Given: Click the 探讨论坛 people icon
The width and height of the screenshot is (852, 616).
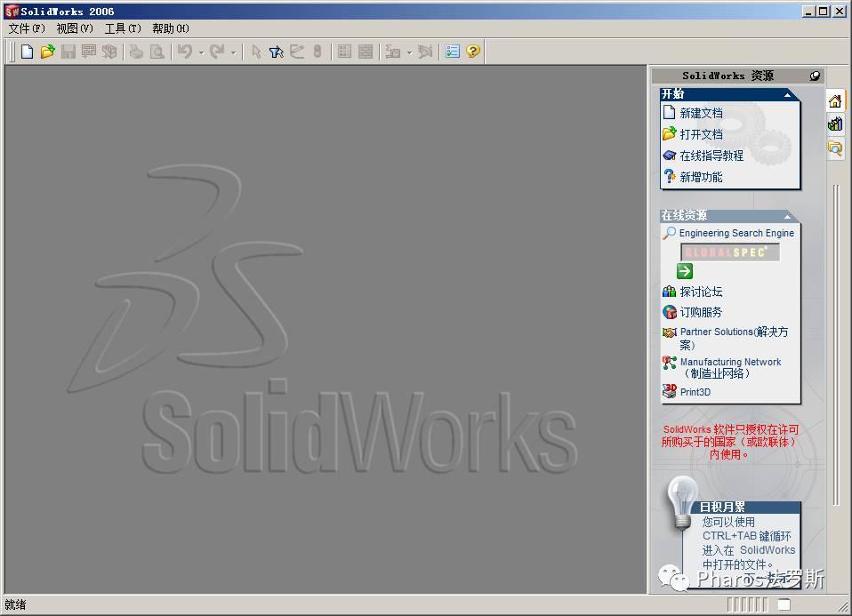Looking at the screenshot, I should (670, 292).
